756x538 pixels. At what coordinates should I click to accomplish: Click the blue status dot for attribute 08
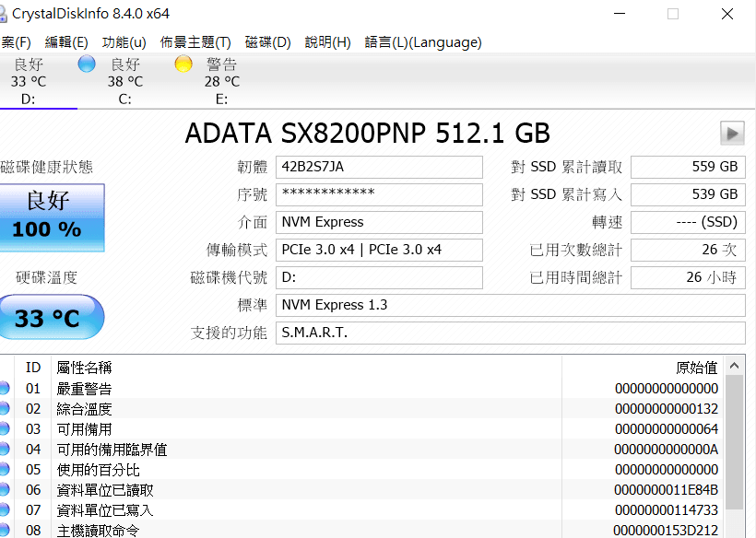pyautogui.click(x=4, y=530)
